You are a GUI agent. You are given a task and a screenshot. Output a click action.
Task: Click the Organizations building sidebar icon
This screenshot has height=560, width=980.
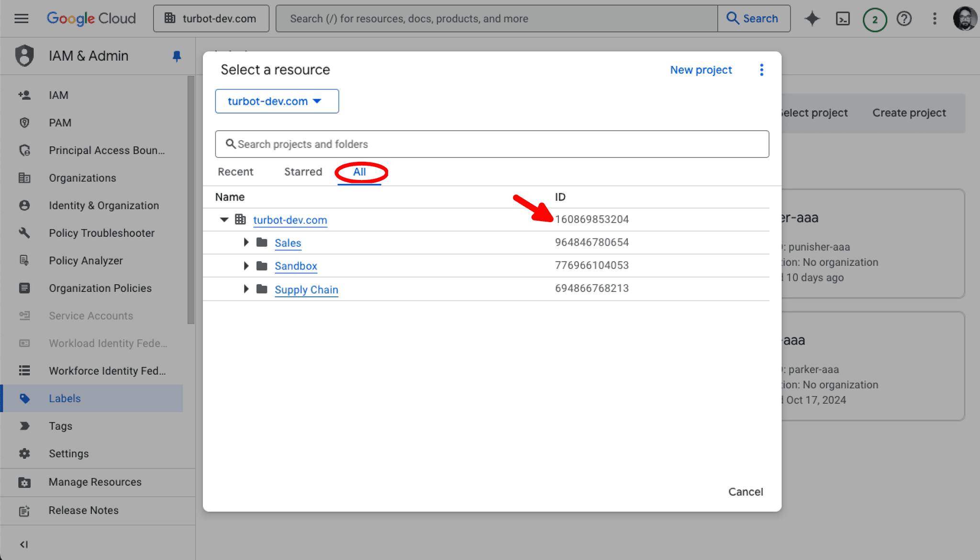point(24,178)
